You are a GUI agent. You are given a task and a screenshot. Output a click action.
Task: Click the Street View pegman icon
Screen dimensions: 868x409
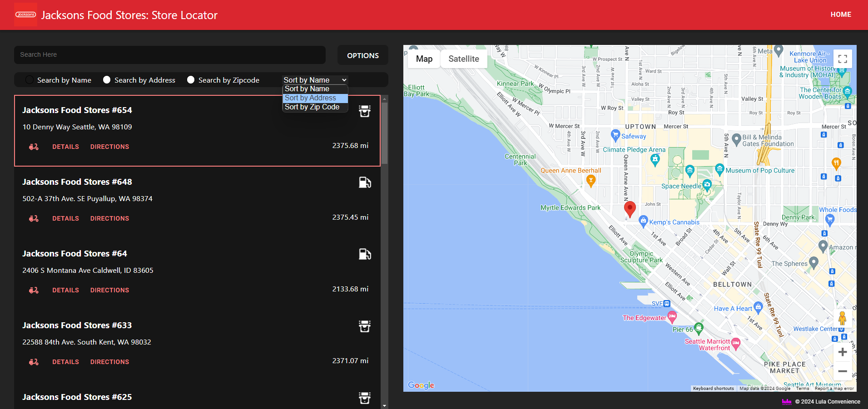[843, 318]
